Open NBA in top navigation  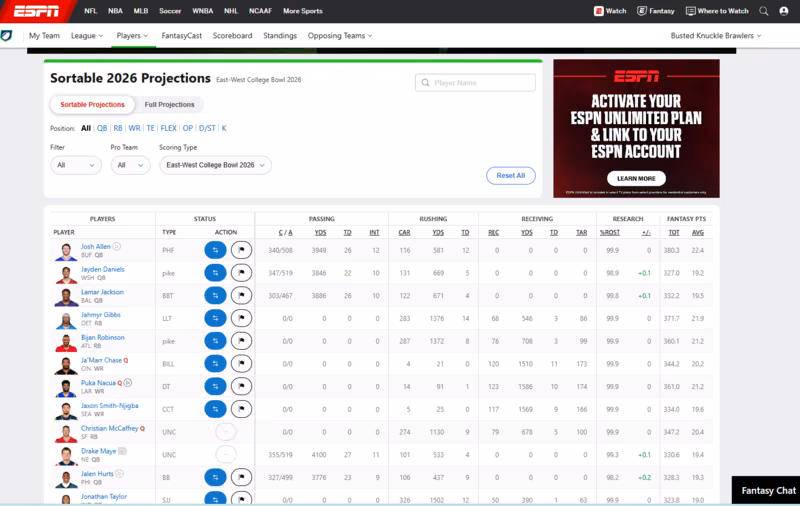(115, 11)
